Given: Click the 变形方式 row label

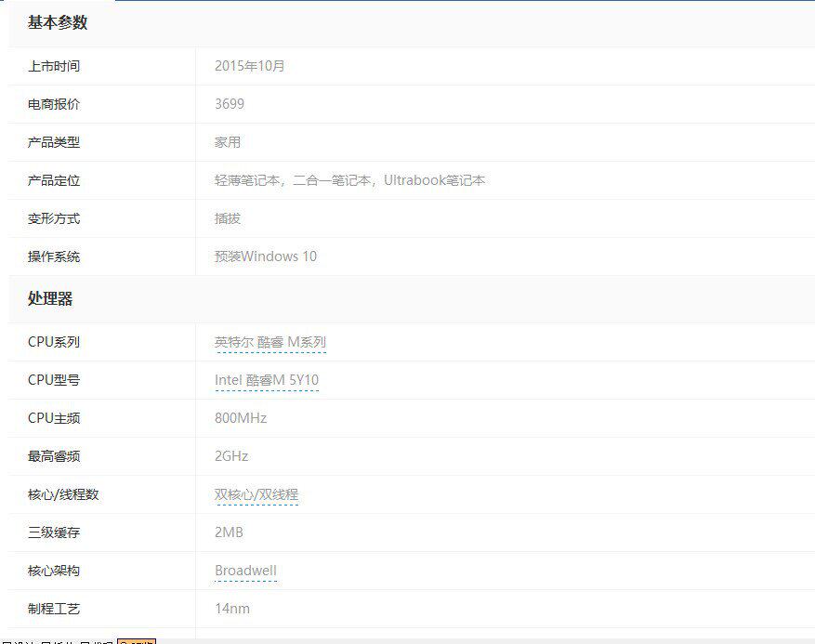Looking at the screenshot, I should (x=54, y=218).
